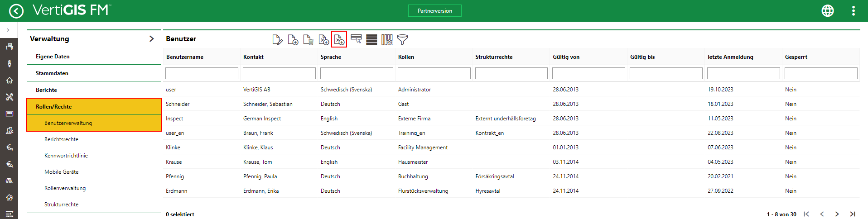Open Berichtsrechte submenu item
868x219 pixels.
click(x=61, y=139)
